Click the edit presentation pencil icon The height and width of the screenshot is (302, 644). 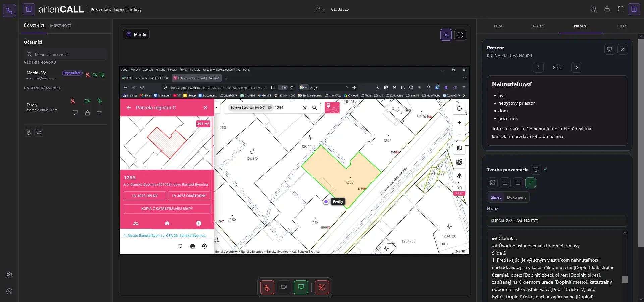click(492, 183)
